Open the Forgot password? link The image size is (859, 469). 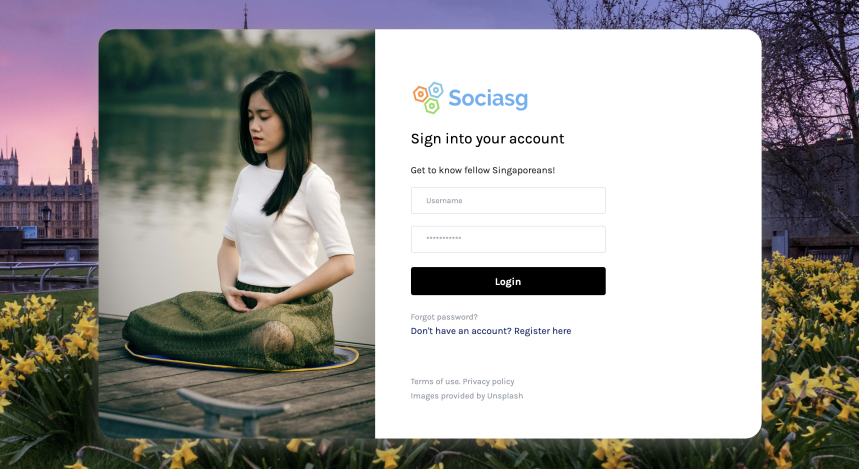444,317
